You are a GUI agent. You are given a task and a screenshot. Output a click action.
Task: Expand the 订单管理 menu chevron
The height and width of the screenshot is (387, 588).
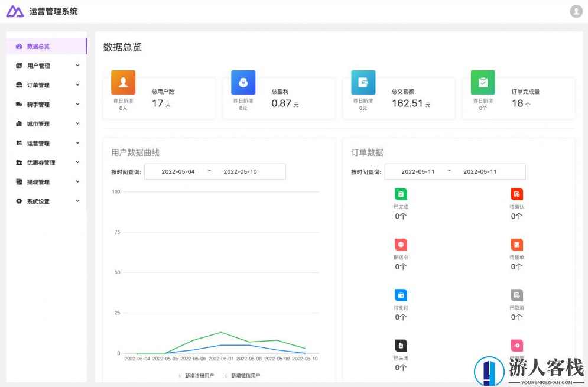tap(77, 84)
